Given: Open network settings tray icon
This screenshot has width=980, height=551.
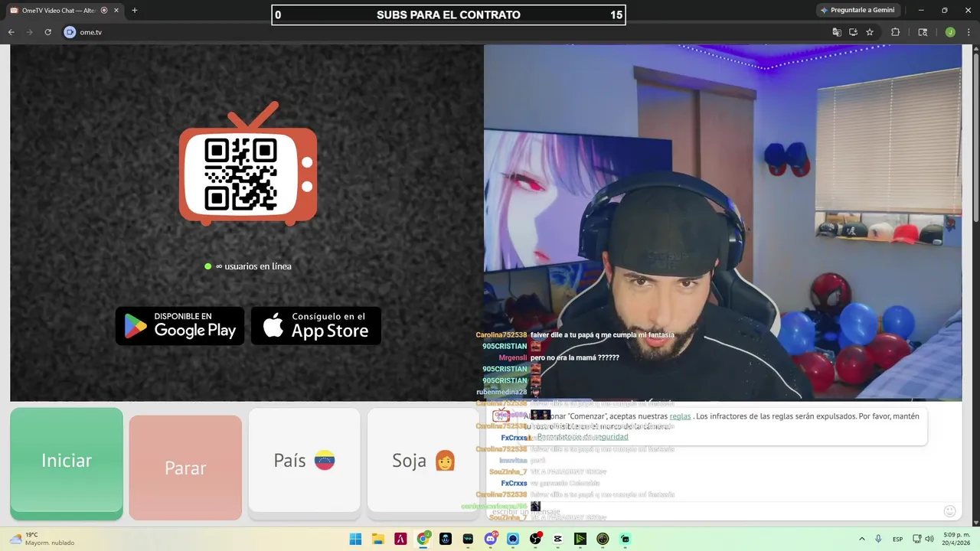Looking at the screenshot, I should click(x=917, y=539).
